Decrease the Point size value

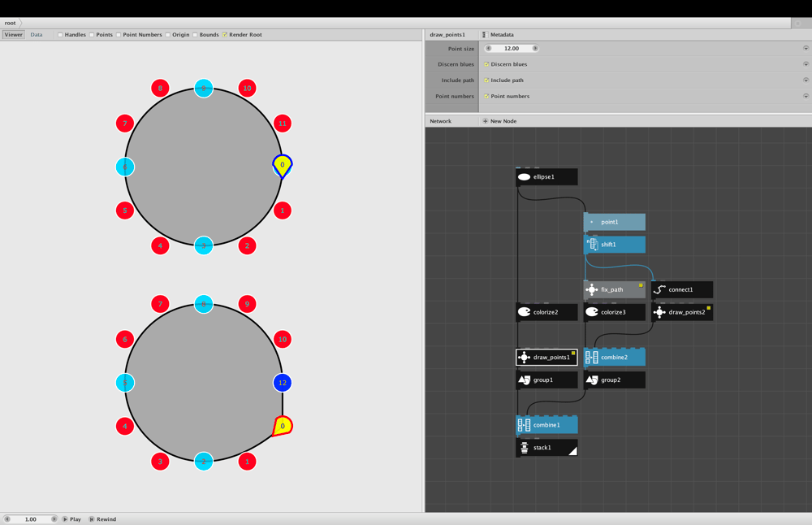[x=488, y=48]
